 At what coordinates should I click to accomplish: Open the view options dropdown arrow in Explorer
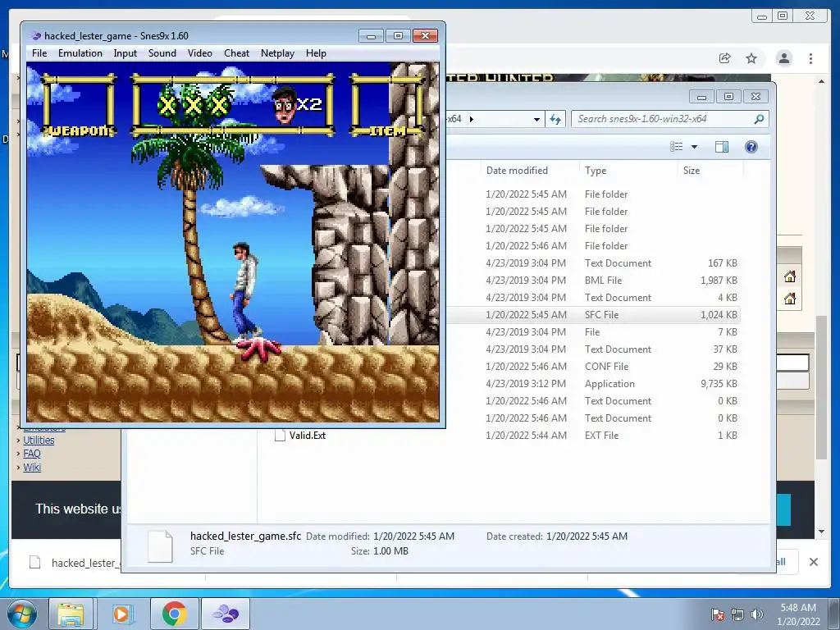point(694,146)
